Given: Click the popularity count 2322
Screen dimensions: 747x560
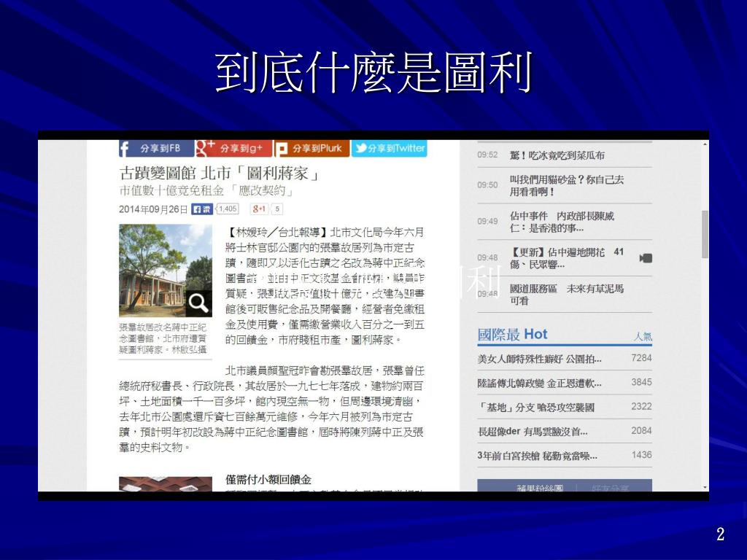Looking at the screenshot, I should (x=641, y=407).
